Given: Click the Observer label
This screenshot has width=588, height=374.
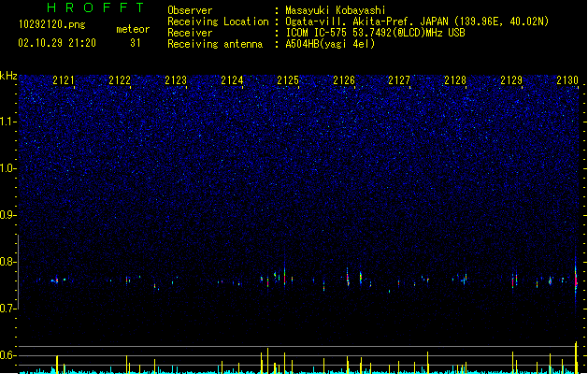Looking at the screenshot, I should click(x=190, y=10).
